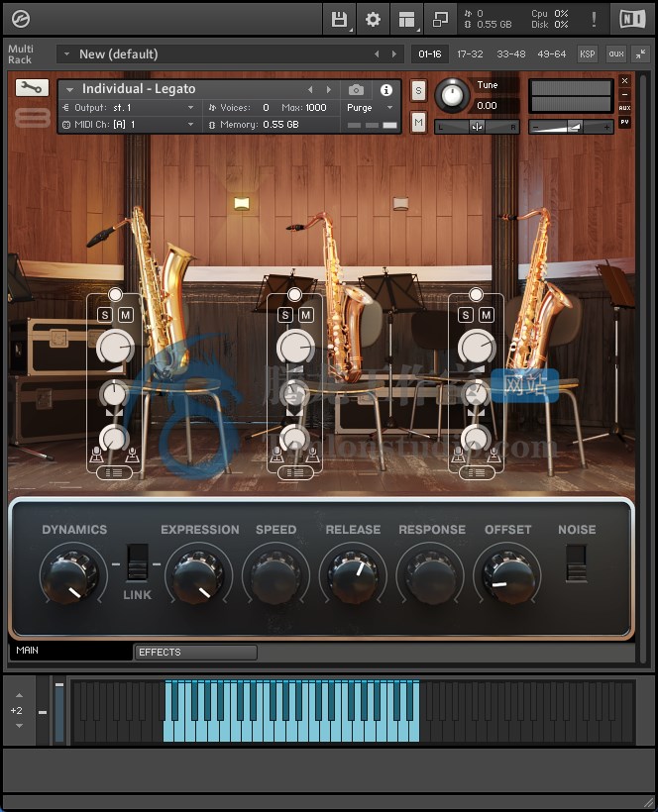Take a snapshot with the camera icon
Screen dimensions: 658x812
(x=356, y=90)
